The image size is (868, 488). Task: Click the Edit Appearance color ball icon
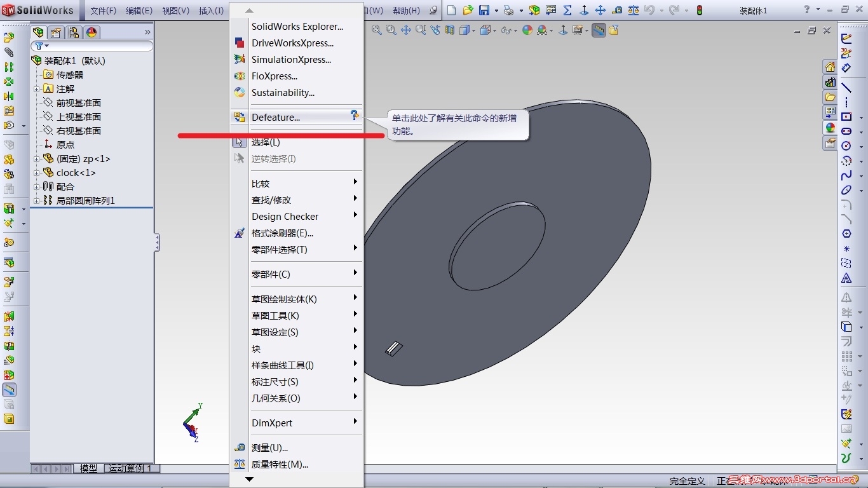pyautogui.click(x=527, y=30)
